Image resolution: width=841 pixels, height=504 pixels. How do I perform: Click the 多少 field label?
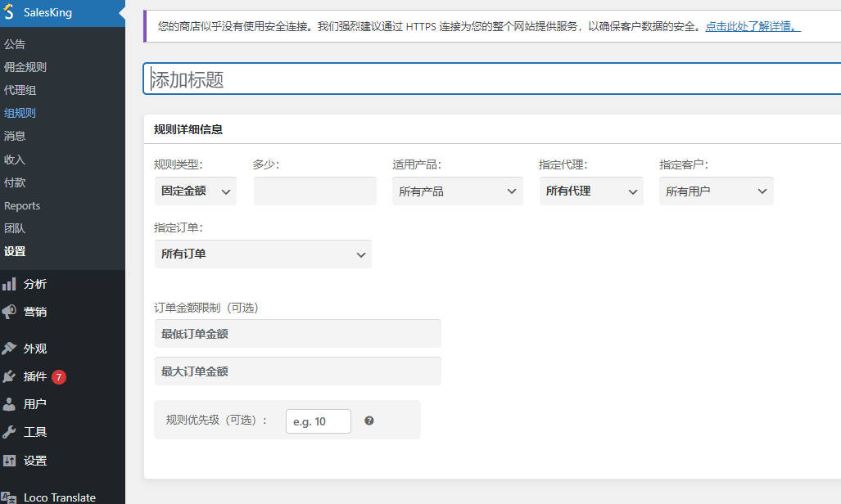point(266,164)
